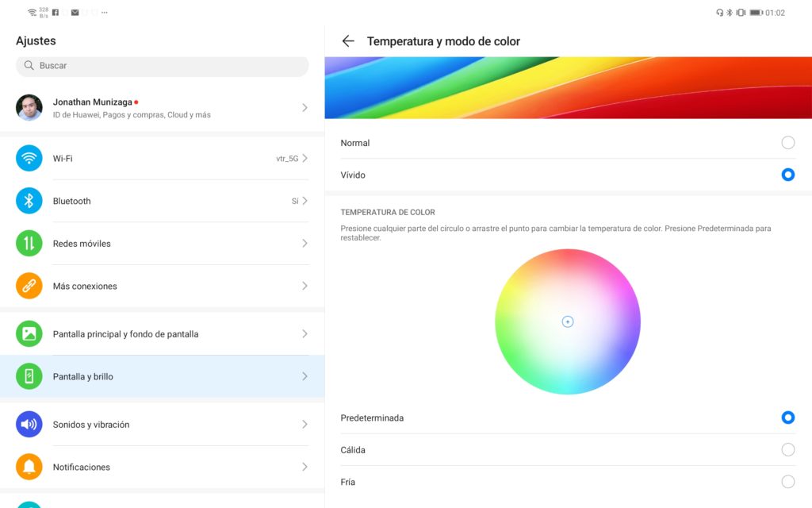Click the orange Más conexiones link icon
The image size is (812, 508).
29,286
